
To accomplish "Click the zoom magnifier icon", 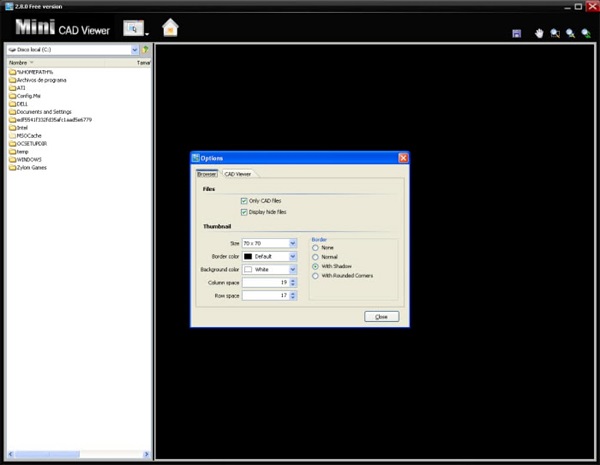I will tap(571, 34).
